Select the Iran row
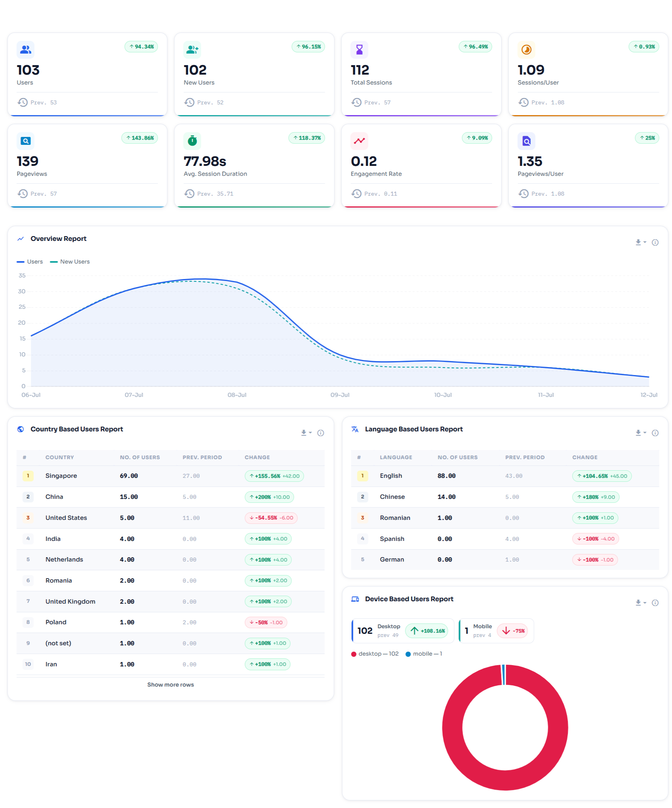 coord(171,664)
